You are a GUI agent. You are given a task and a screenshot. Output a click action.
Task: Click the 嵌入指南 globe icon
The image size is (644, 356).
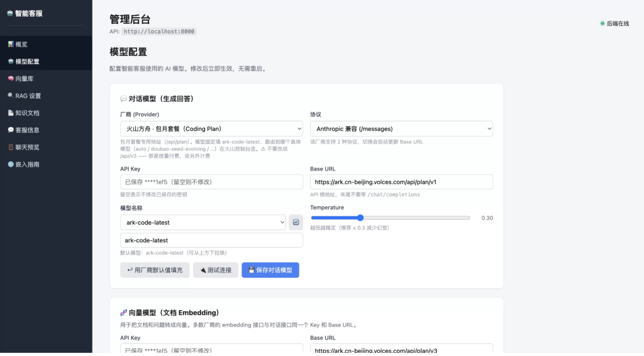pos(11,164)
